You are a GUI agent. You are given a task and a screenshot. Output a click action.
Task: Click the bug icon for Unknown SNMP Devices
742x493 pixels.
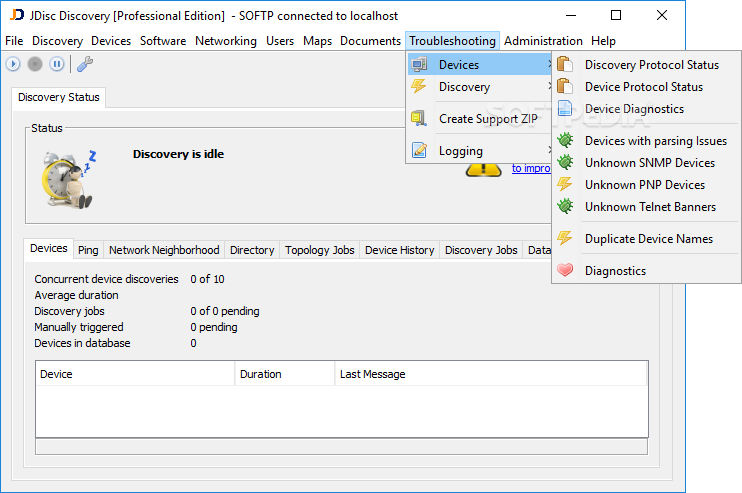click(565, 162)
